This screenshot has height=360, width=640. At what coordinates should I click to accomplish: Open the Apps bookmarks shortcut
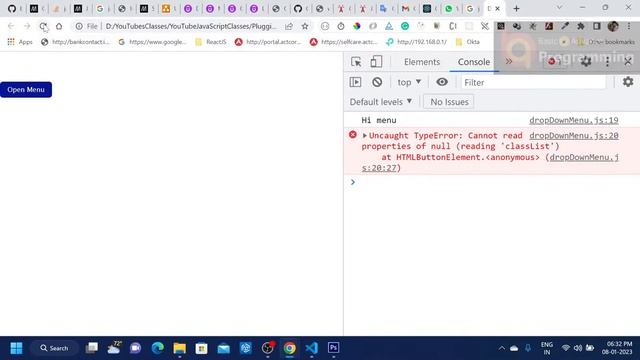tap(20, 42)
